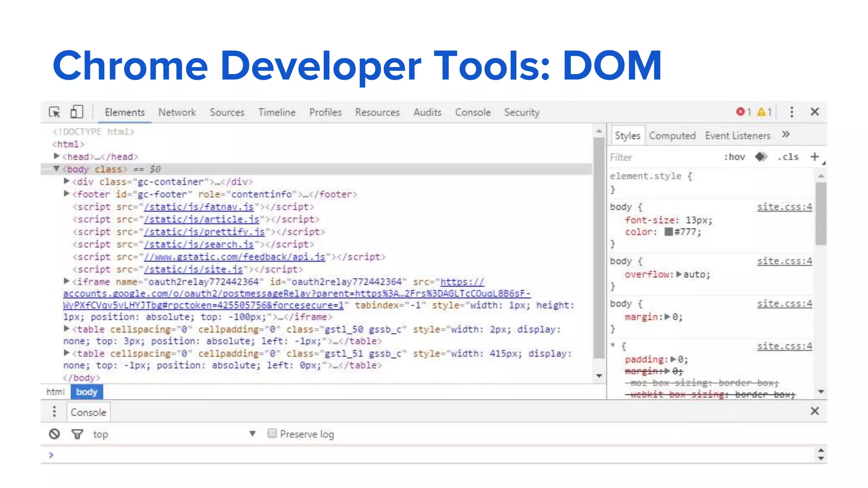
Task: Expand the iframe oauth2relay node
Action: click(67, 281)
